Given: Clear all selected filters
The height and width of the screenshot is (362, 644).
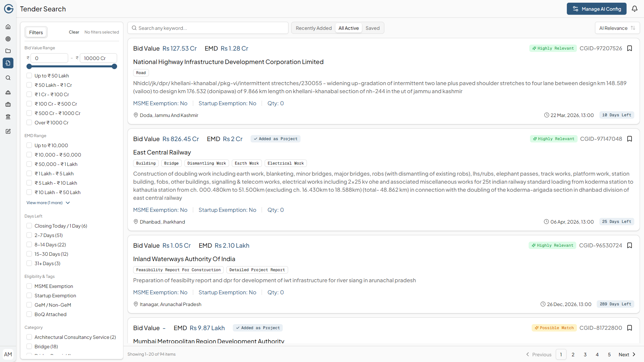Looking at the screenshot, I should pyautogui.click(x=74, y=32).
